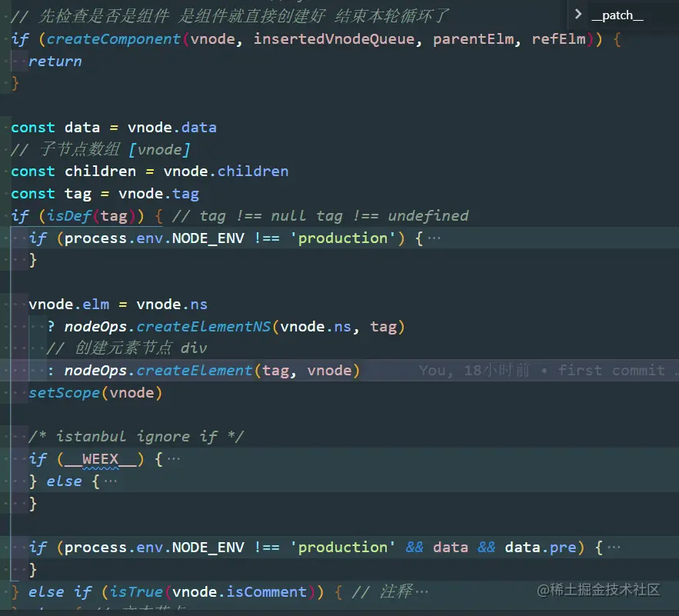Click the nodeOps.createElement call
679x616 pixels.
click(158, 371)
